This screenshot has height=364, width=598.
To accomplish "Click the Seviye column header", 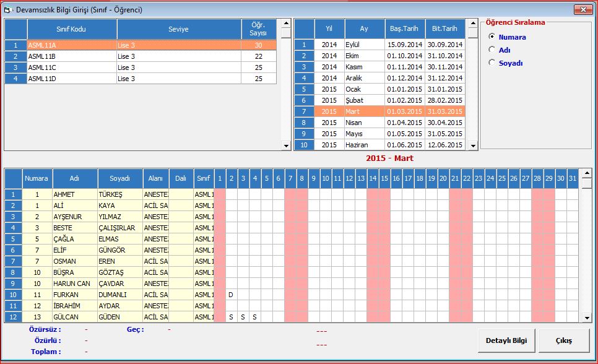I will [x=178, y=29].
